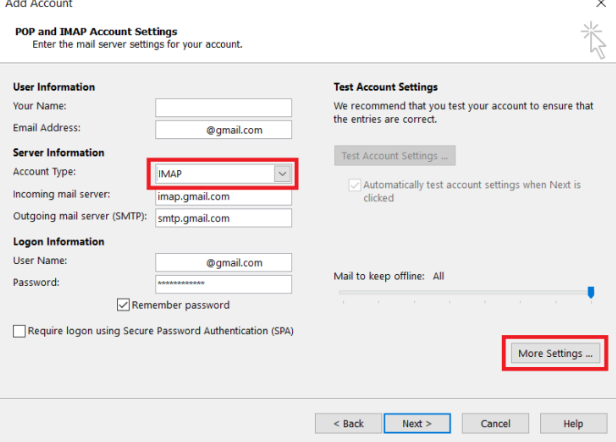Screen dimensions: 616x442
Task: Go Back to previous page
Action: coord(348,424)
